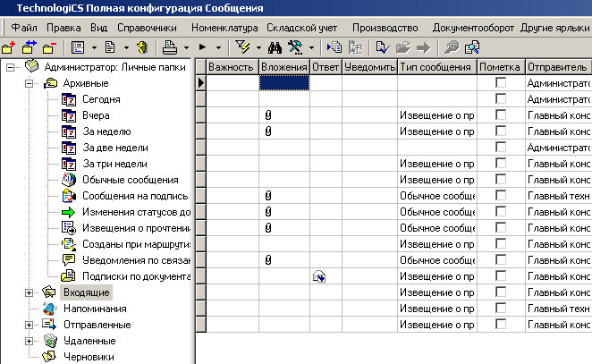This screenshot has width=592, height=364.
Task: Open dropdown arrow next to document page icon
Action: click(x=126, y=48)
